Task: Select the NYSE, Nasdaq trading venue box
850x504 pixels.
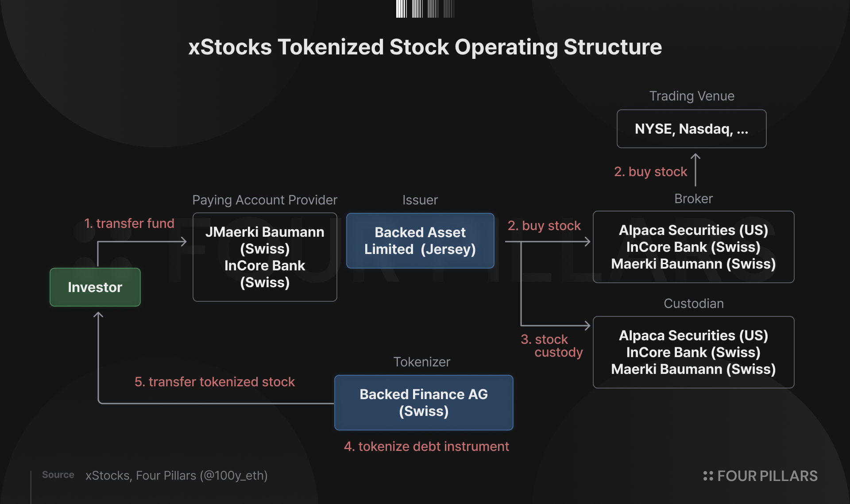Action: [692, 129]
